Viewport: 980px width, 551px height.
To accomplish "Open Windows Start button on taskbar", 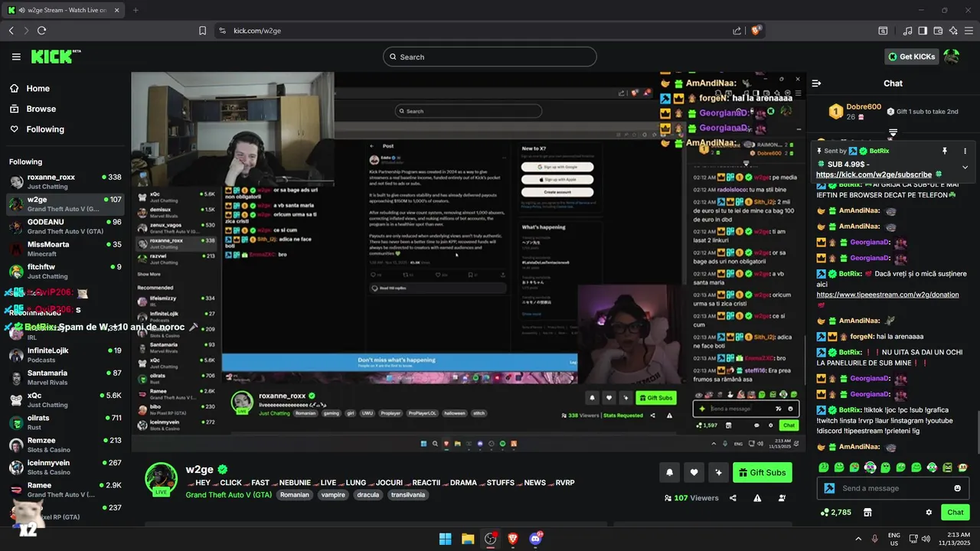I will pyautogui.click(x=445, y=539).
